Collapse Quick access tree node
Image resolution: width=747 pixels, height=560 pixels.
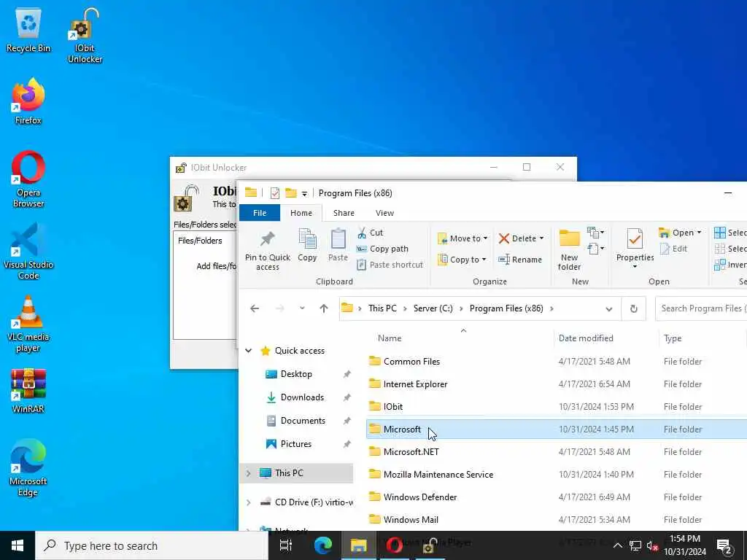pos(248,351)
